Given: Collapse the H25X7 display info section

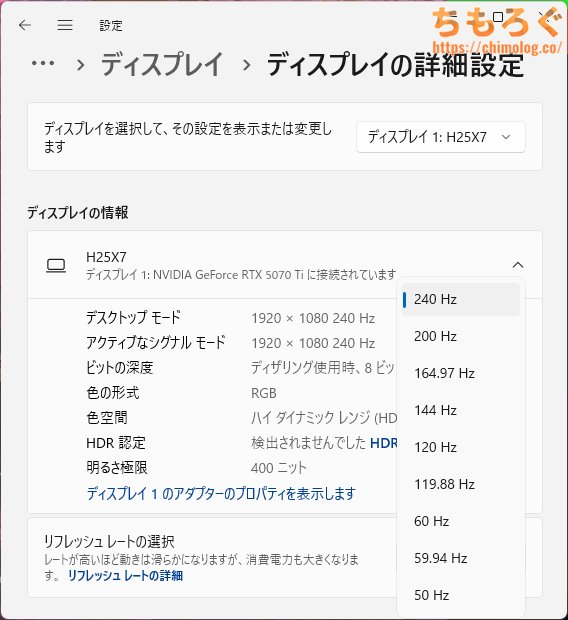Looking at the screenshot, I should (518, 265).
